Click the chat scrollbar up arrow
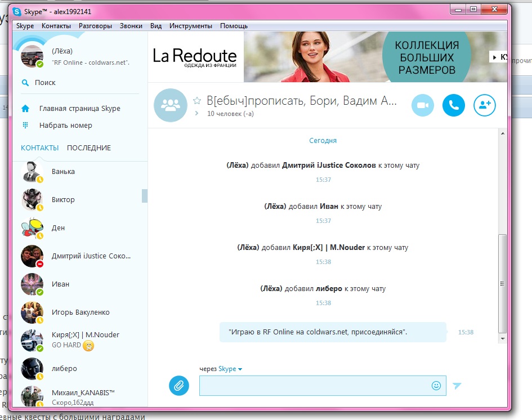The width and height of the screenshot is (532, 420). click(x=503, y=133)
